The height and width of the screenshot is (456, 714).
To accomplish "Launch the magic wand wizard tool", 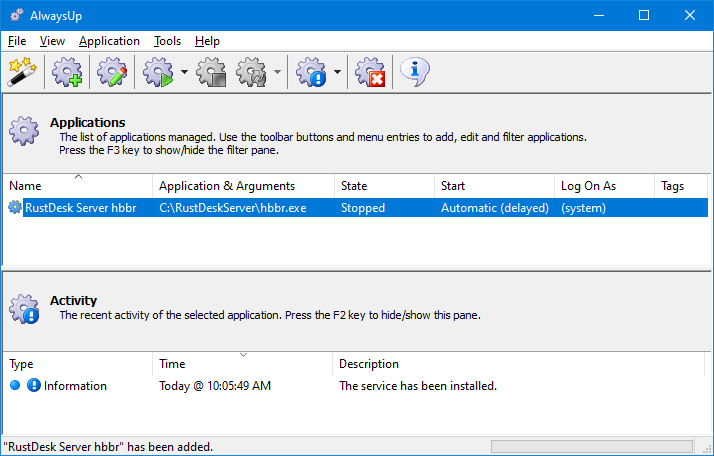I will click(x=22, y=72).
